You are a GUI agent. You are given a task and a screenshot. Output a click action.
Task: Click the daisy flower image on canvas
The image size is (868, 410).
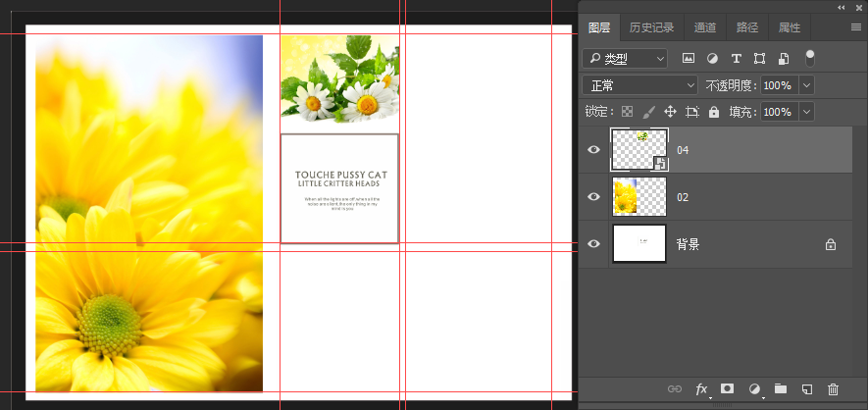click(339, 78)
